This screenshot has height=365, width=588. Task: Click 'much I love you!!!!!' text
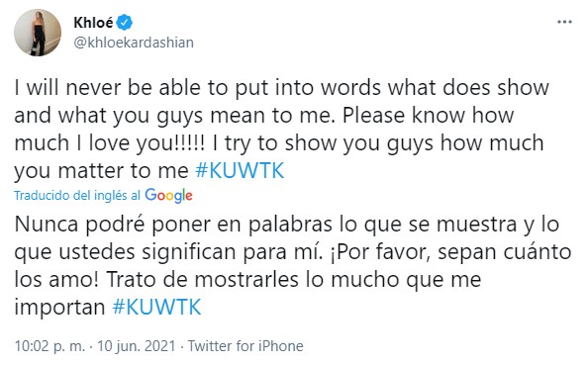tap(110, 143)
